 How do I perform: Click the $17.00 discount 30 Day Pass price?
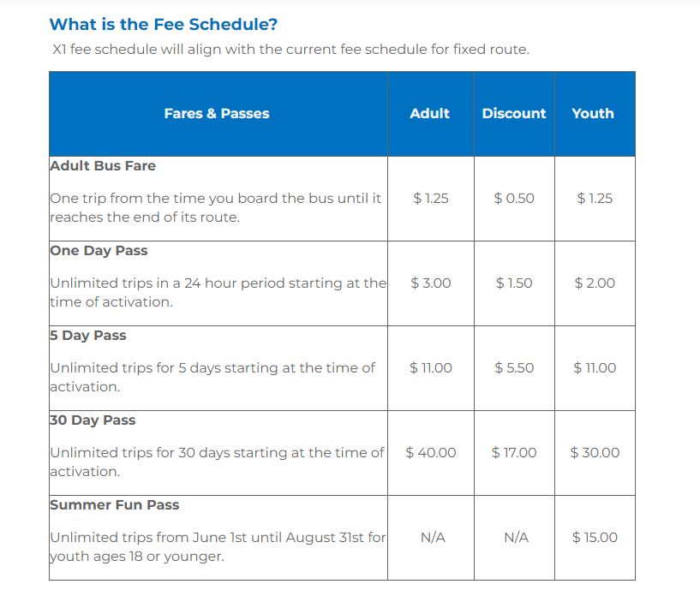514,452
